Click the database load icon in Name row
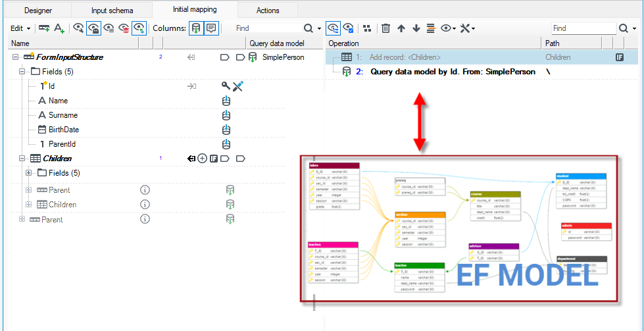This screenshot has height=331, width=644. click(x=226, y=101)
